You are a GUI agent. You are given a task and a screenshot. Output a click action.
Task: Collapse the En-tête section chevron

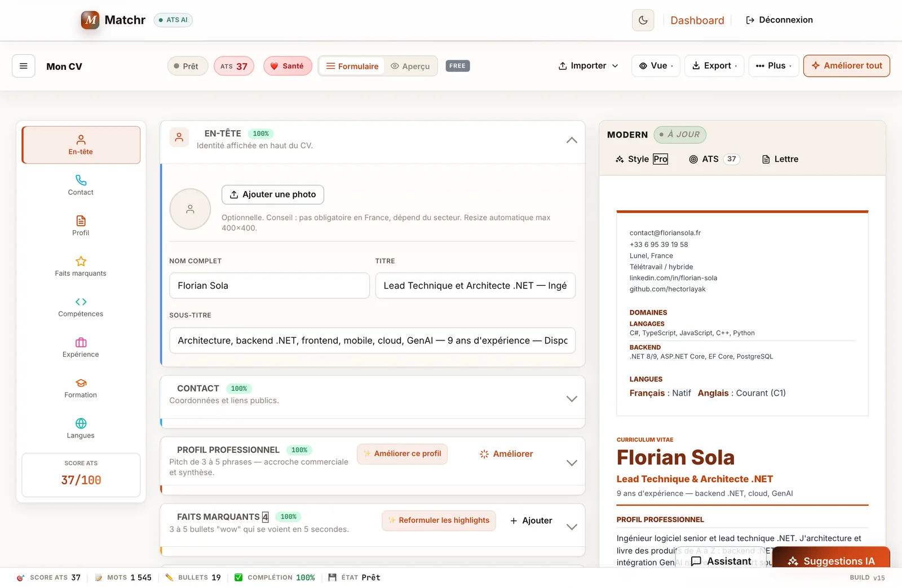572,140
